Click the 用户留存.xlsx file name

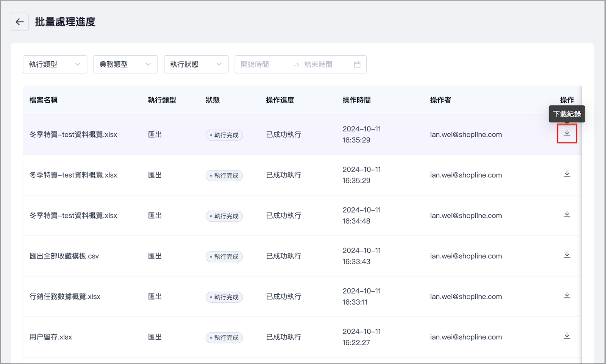click(x=51, y=337)
